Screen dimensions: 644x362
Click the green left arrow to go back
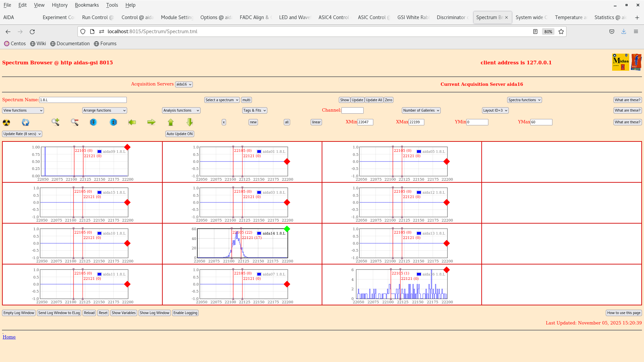(132, 122)
